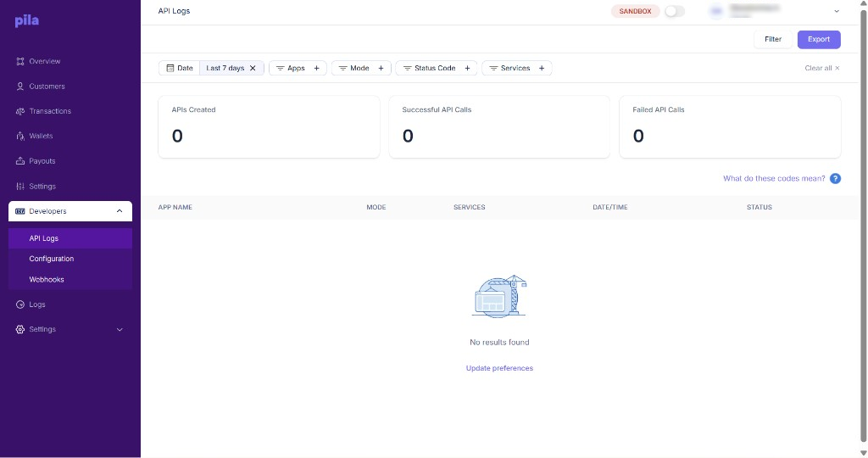Image resolution: width=868 pixels, height=458 pixels.
Task: Open the Status Code filter dropdown
Action: 437,68
